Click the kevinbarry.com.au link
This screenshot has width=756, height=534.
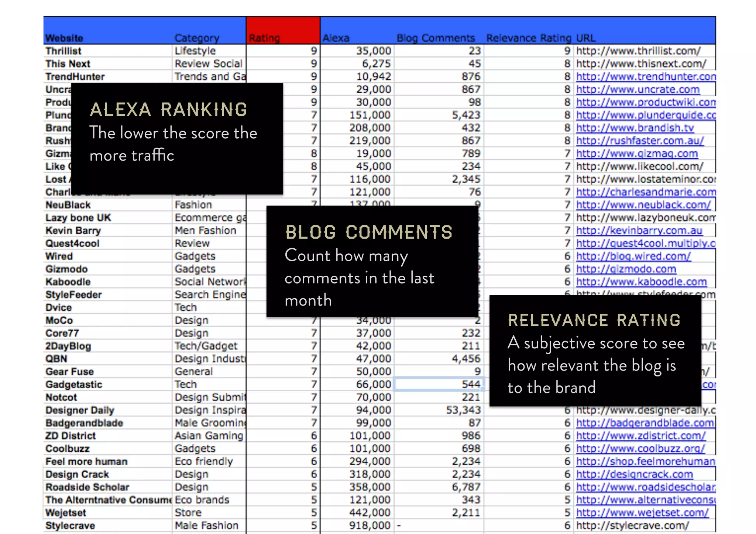tap(639, 231)
